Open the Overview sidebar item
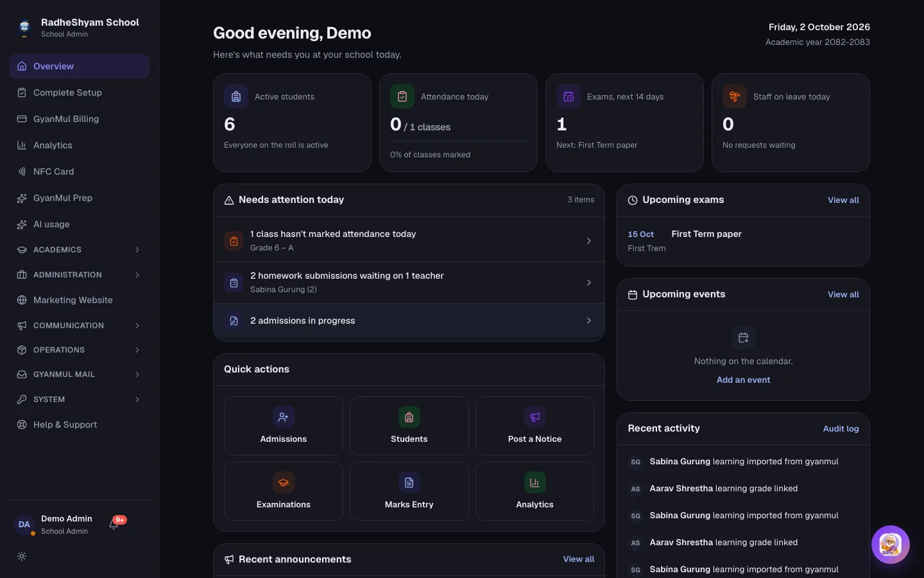Image resolution: width=924 pixels, height=578 pixels. (80, 67)
